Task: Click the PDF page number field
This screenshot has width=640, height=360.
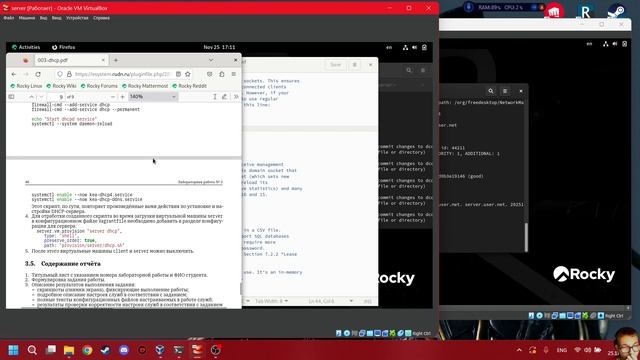Action: click(x=56, y=97)
